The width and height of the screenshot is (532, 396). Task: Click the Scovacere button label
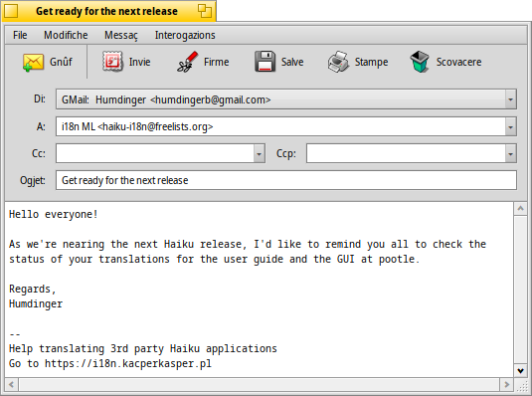click(458, 62)
